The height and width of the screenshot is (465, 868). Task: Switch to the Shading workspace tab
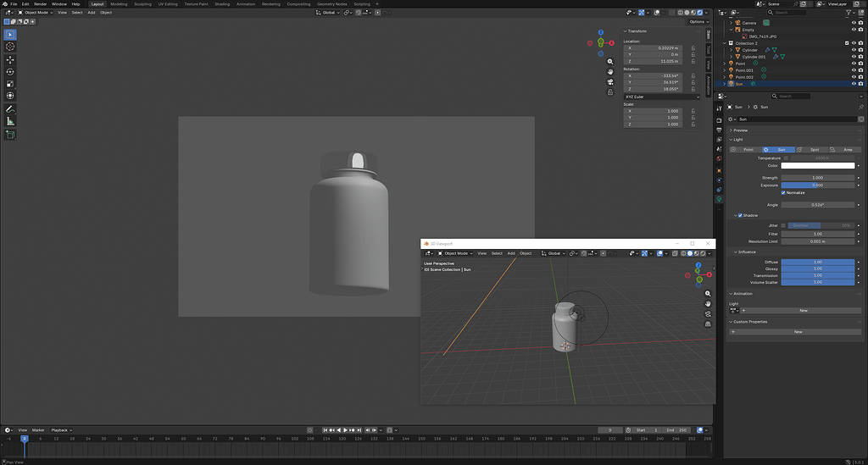click(222, 4)
